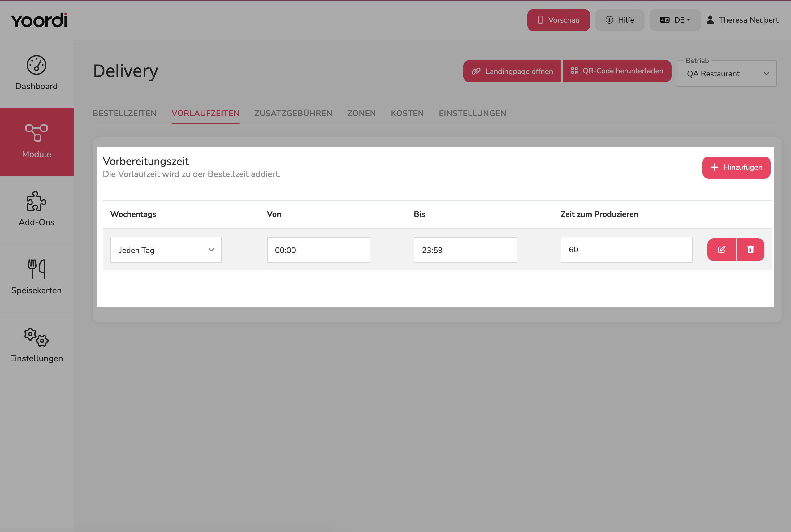Switch to the Einstellungen tab
791x532 pixels.
click(473, 113)
